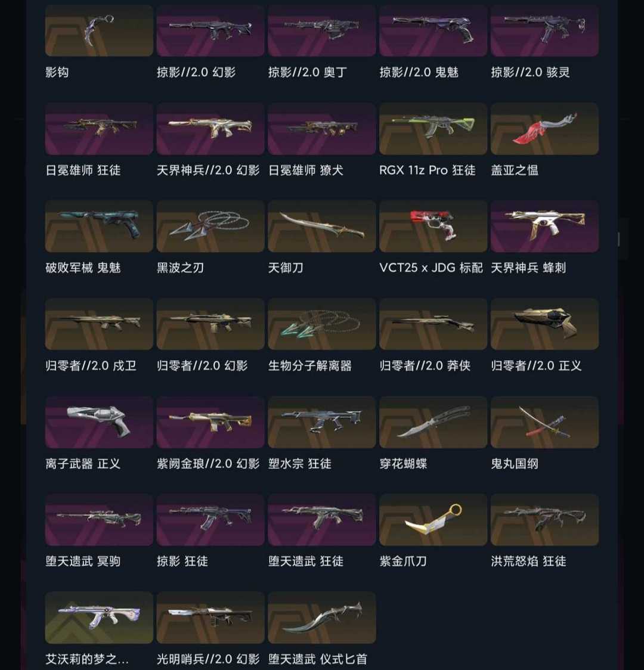Open the 洪荒怒焰 狂徒 skin card

pyautogui.click(x=544, y=520)
